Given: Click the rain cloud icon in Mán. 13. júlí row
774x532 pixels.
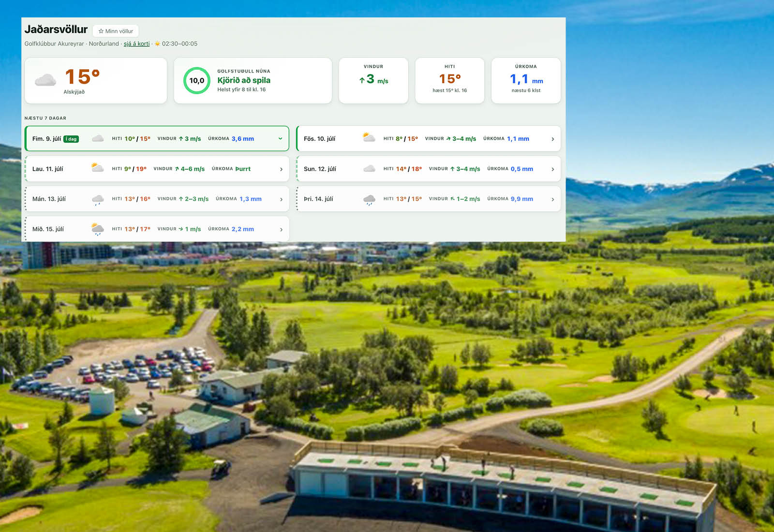Looking at the screenshot, I should coord(98,200).
